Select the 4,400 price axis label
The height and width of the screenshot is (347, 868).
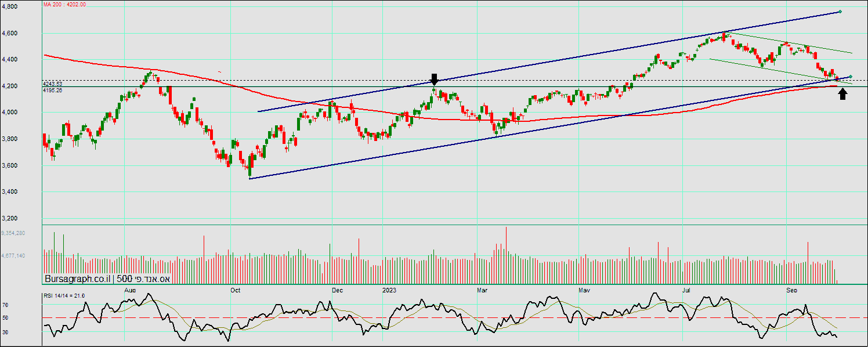pos(9,59)
